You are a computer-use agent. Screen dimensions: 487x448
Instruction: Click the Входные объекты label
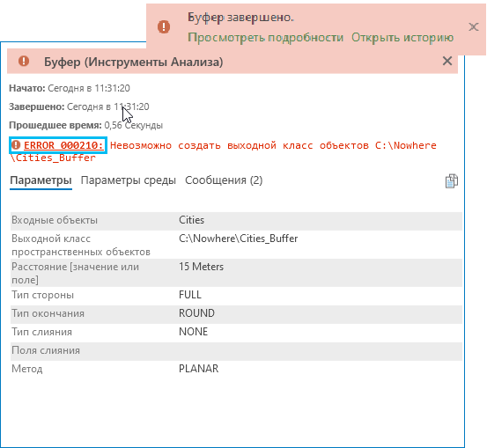tap(55, 220)
